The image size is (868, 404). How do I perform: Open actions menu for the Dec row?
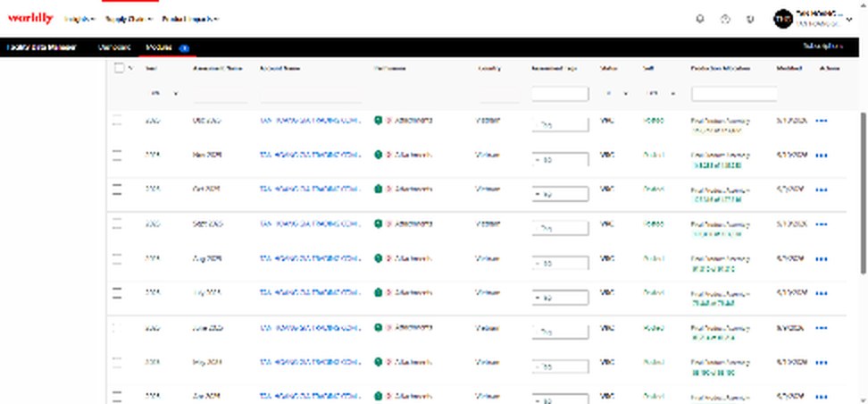[x=822, y=121]
